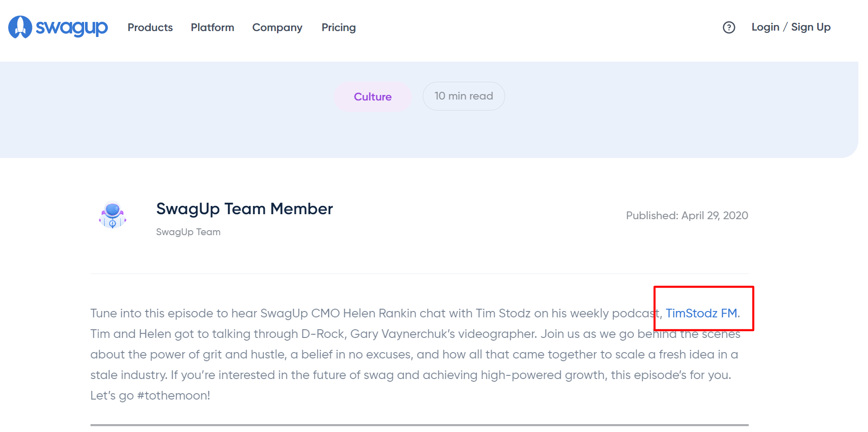Click the SwagUp rocket logo
Screen dimensions: 868x432
point(58,27)
